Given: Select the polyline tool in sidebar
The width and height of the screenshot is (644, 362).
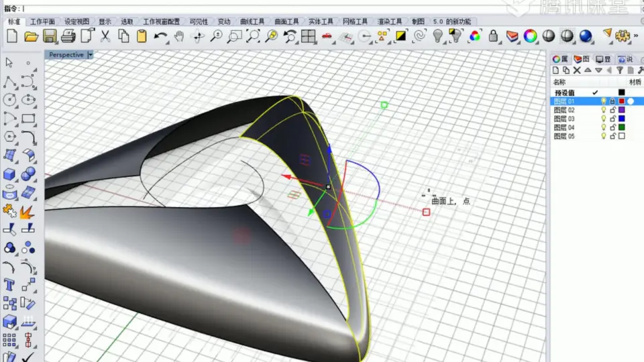Looking at the screenshot, I should (9, 82).
